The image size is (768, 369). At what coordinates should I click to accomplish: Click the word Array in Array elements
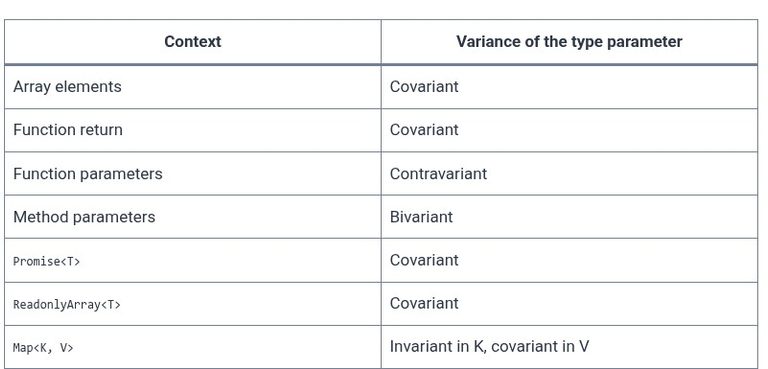(x=32, y=87)
